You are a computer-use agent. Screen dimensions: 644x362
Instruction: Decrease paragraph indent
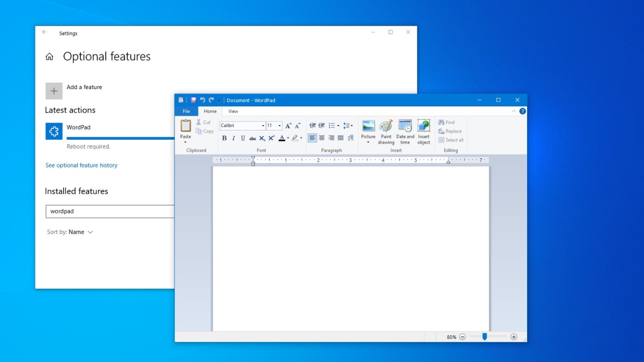coord(312,126)
